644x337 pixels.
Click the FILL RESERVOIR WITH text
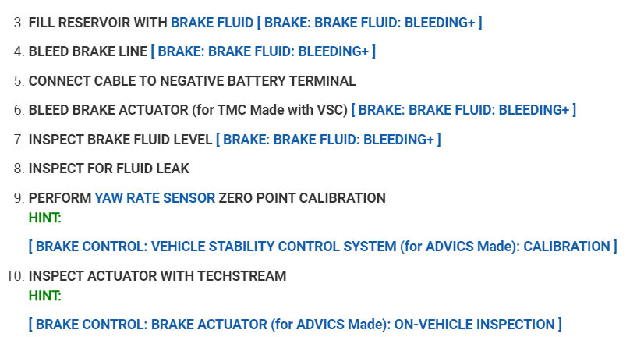click(97, 23)
